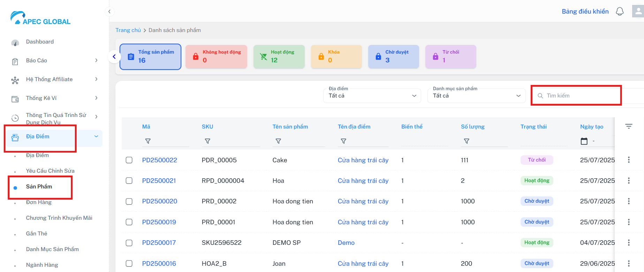Collapse the sidebar with the arrow button
Viewport: 644px width, 272px height.
[109, 11]
